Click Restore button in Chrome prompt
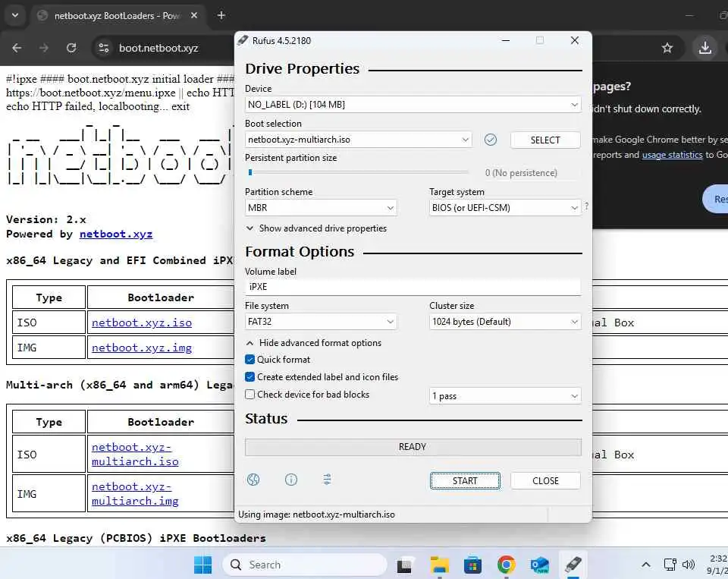Screen dimensions: 728x579 click(717, 199)
